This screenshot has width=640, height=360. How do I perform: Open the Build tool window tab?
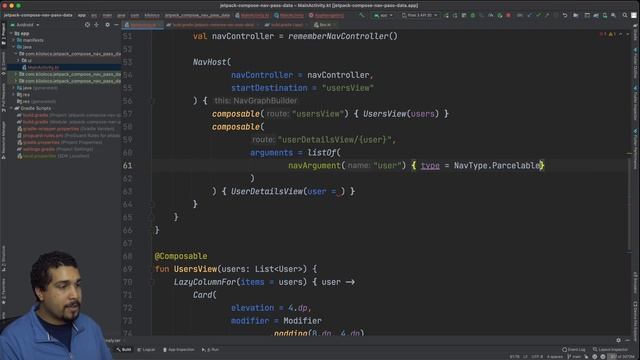click(124, 350)
